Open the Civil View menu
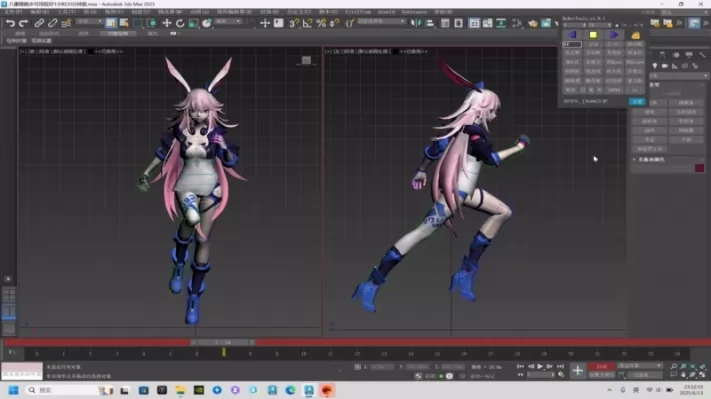 pyautogui.click(x=358, y=12)
